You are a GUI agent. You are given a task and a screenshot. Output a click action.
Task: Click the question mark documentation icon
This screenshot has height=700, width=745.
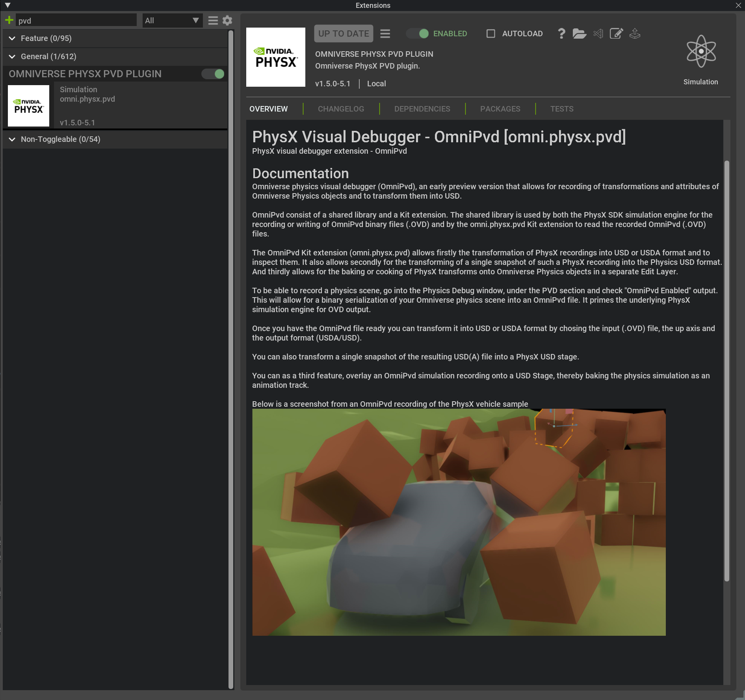click(x=561, y=34)
